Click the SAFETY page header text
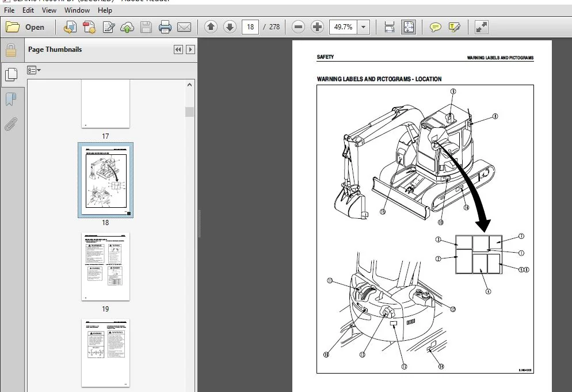The width and height of the screenshot is (572, 392). [x=325, y=57]
